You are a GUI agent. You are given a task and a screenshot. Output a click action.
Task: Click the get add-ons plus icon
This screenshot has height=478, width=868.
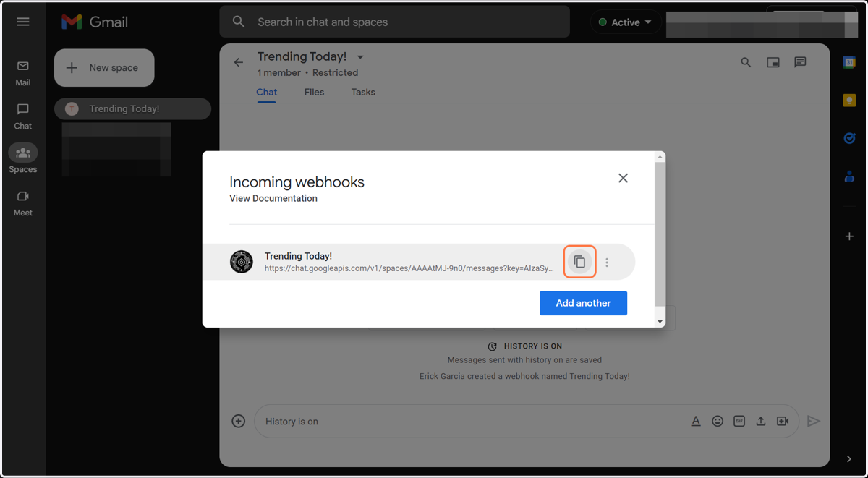tap(849, 236)
